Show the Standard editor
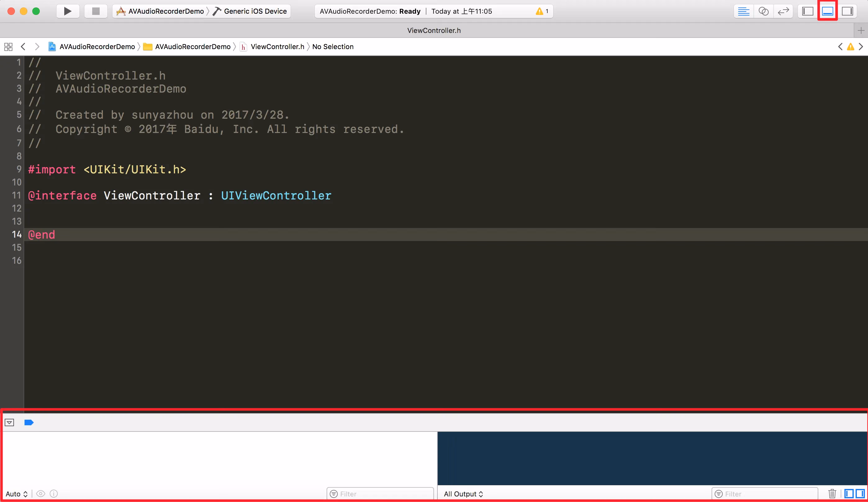868x502 pixels. coord(743,11)
